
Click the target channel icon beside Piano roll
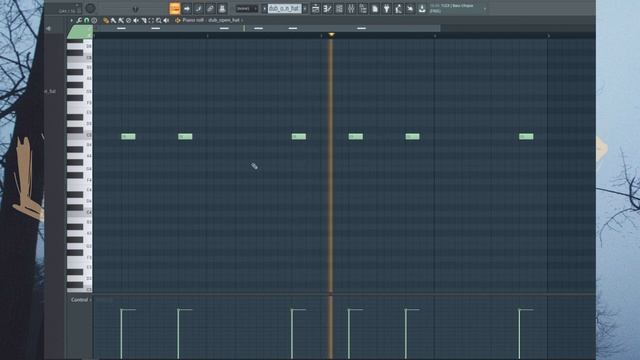pos(178,20)
